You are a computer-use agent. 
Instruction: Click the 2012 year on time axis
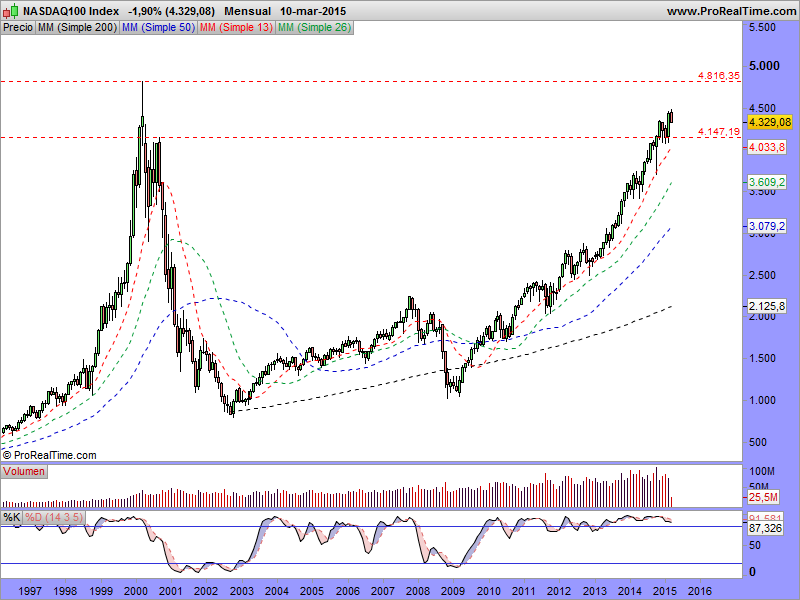pyautogui.click(x=559, y=591)
